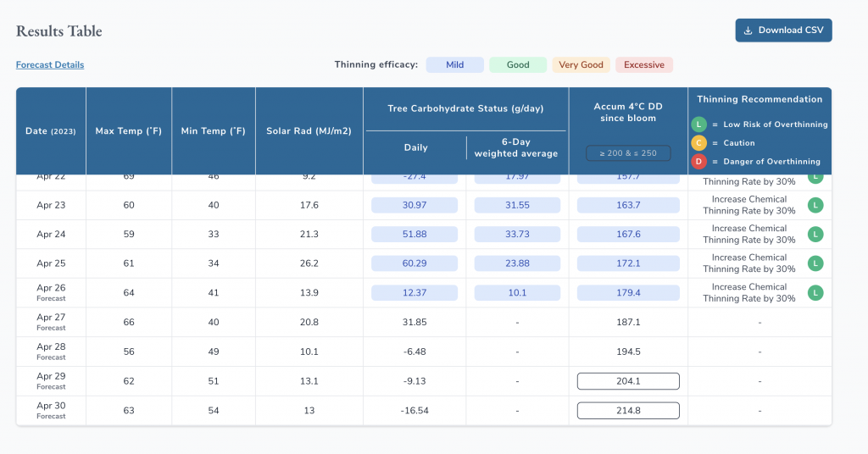Viewport: 868px width, 454px height.
Task: Click the 60.29 daily carbohydrate value
Action: click(415, 263)
